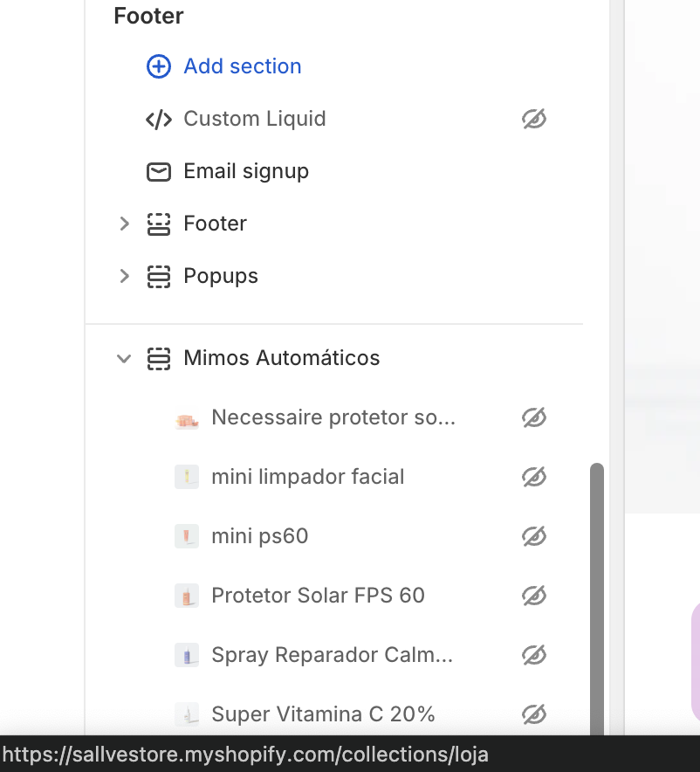This screenshot has width=700, height=772.
Task: Click the mini limpador facial product thumbnail
Action: [x=187, y=477]
